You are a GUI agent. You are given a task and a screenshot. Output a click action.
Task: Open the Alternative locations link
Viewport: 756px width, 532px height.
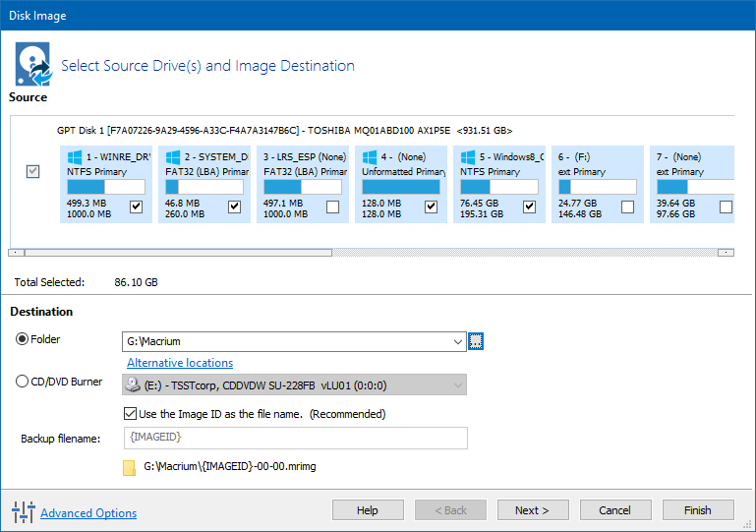[x=180, y=363]
